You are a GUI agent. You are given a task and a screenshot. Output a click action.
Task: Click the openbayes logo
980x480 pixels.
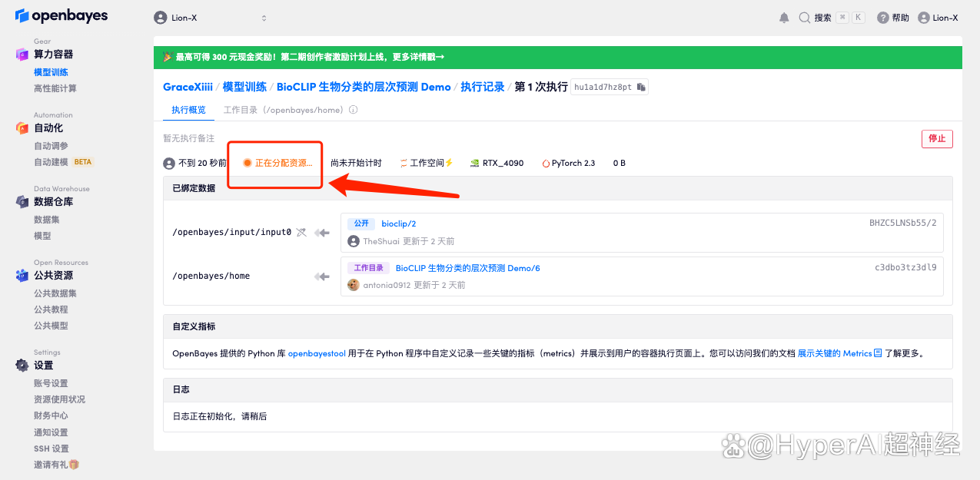[x=61, y=16]
